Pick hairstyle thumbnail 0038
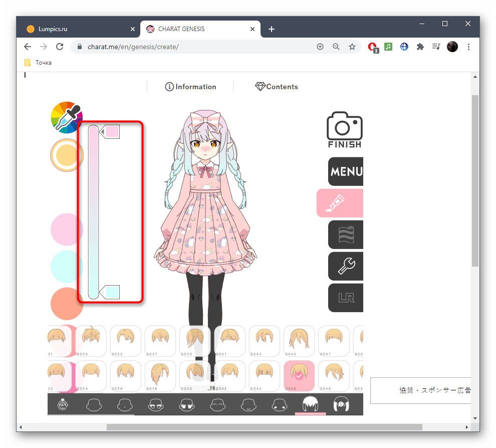Viewport: 496px width, 448px height. pos(160,376)
